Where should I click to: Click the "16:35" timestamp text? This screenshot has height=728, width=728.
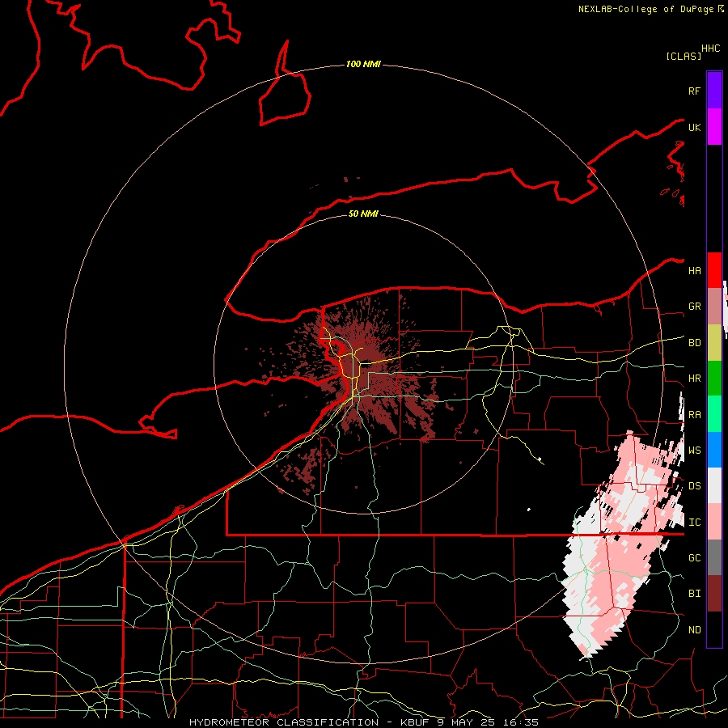pos(519,722)
